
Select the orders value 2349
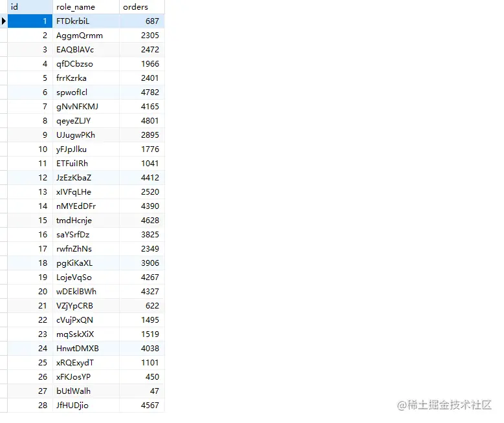(x=142, y=249)
